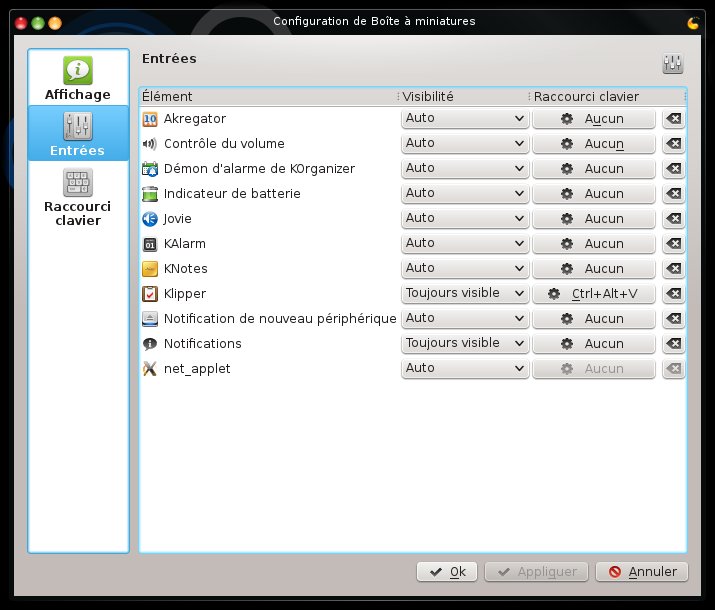715x610 pixels.
Task: Click the Klipper clipboard icon
Action: tap(150, 294)
